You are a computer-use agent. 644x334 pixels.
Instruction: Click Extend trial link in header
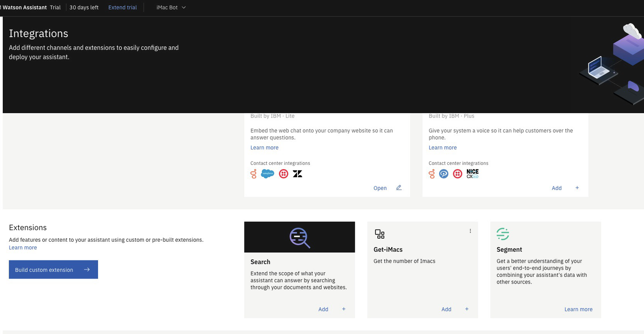point(122,8)
